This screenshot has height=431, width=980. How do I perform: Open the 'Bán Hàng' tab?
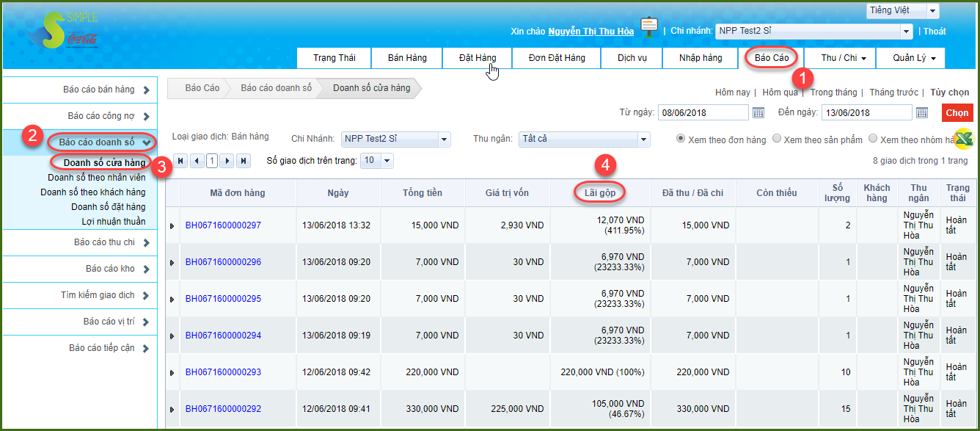406,58
